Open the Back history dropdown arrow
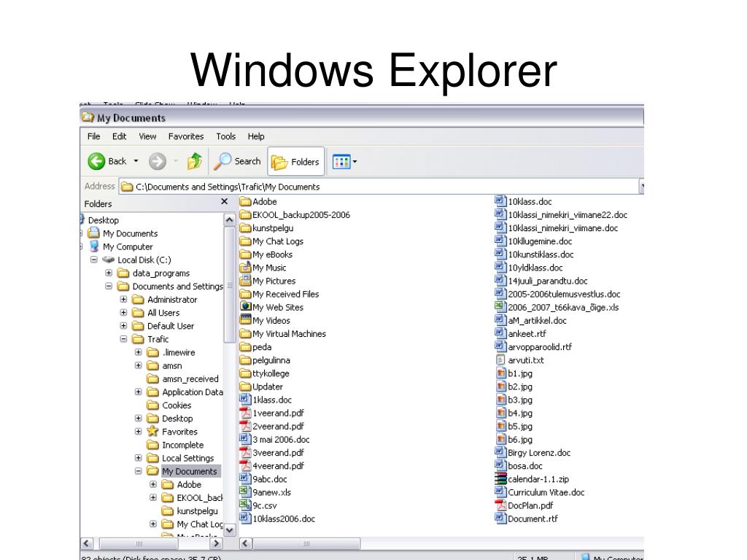Image resolution: width=747 pixels, height=560 pixels. [136, 161]
